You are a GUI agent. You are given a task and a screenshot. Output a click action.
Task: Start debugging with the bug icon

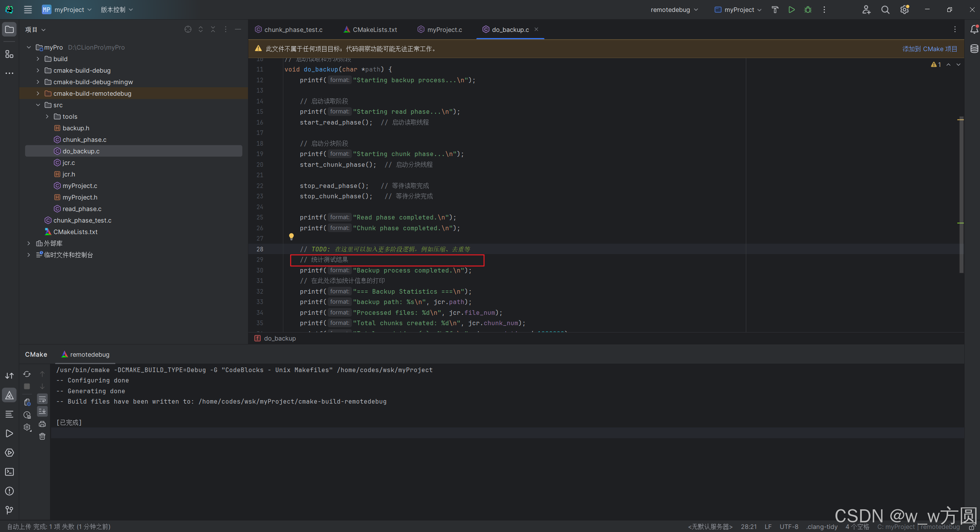point(808,10)
